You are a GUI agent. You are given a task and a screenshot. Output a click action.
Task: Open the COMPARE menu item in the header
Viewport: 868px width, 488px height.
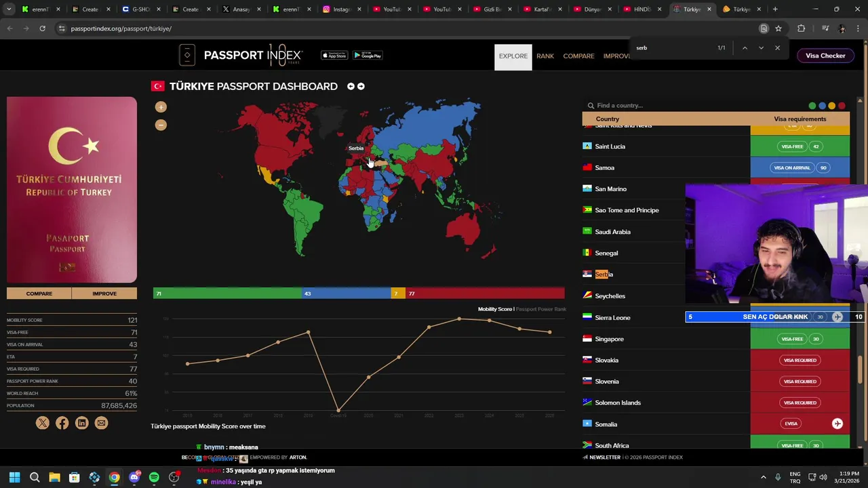[578, 56]
